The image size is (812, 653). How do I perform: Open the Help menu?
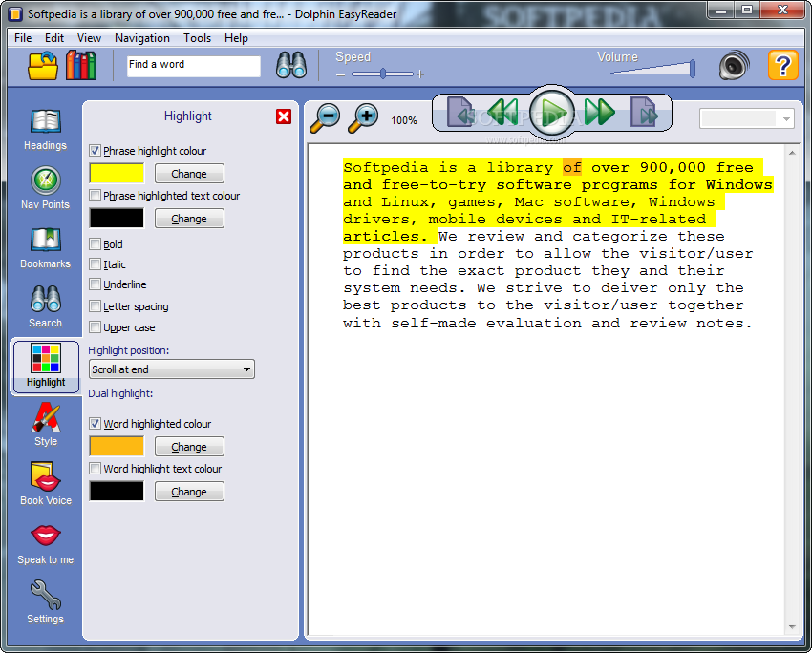tap(236, 38)
